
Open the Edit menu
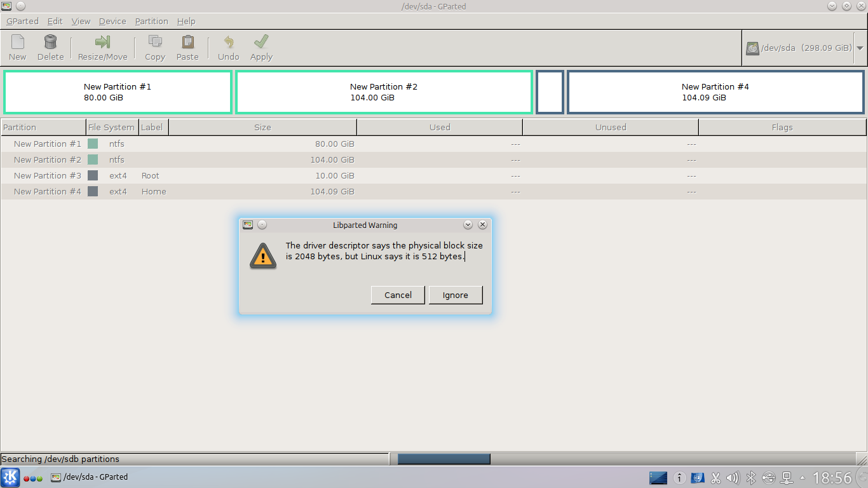click(x=55, y=21)
